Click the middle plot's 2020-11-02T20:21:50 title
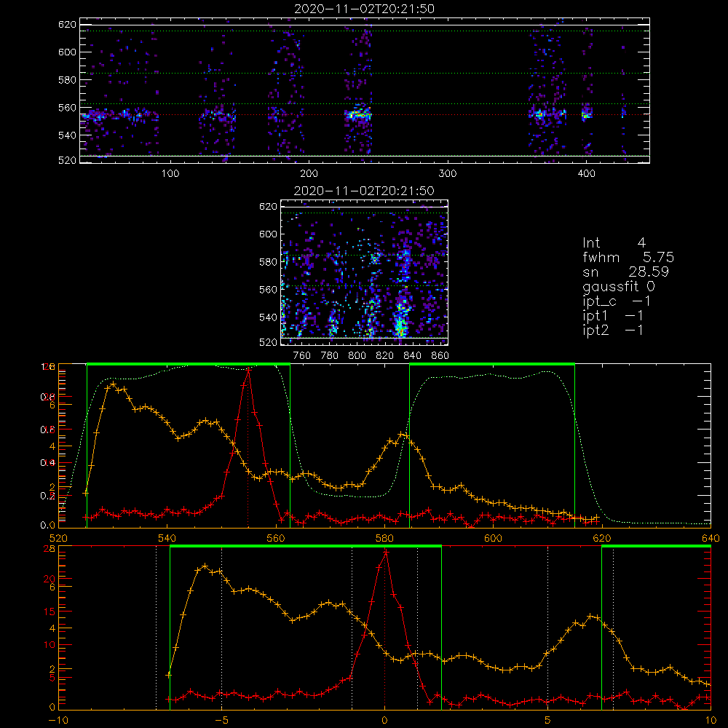 pyautogui.click(x=364, y=191)
